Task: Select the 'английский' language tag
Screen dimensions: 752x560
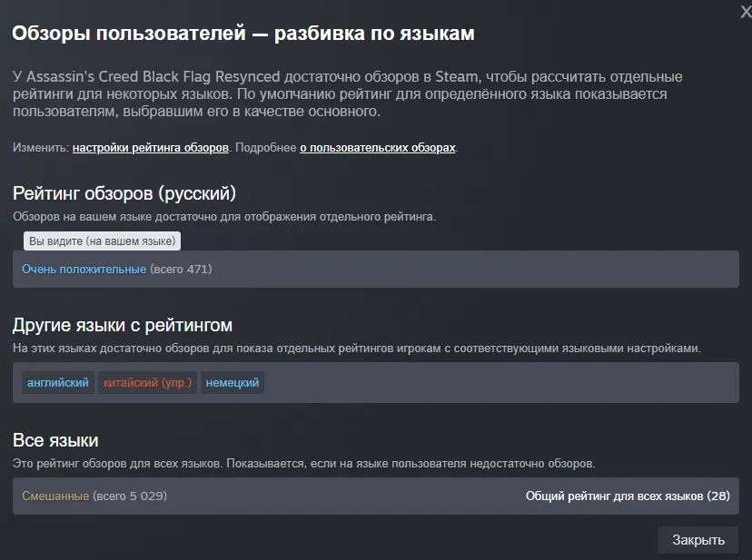Action: (x=58, y=383)
